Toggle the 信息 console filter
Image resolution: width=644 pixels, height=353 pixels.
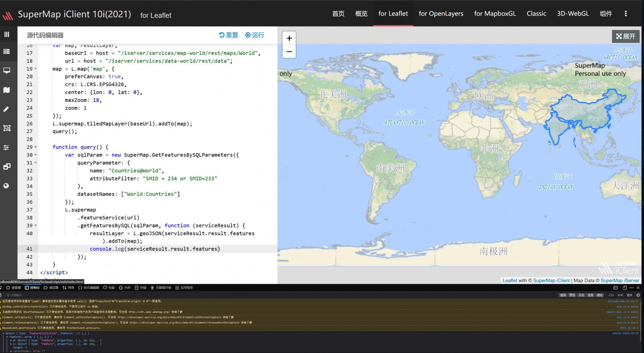pos(590,295)
